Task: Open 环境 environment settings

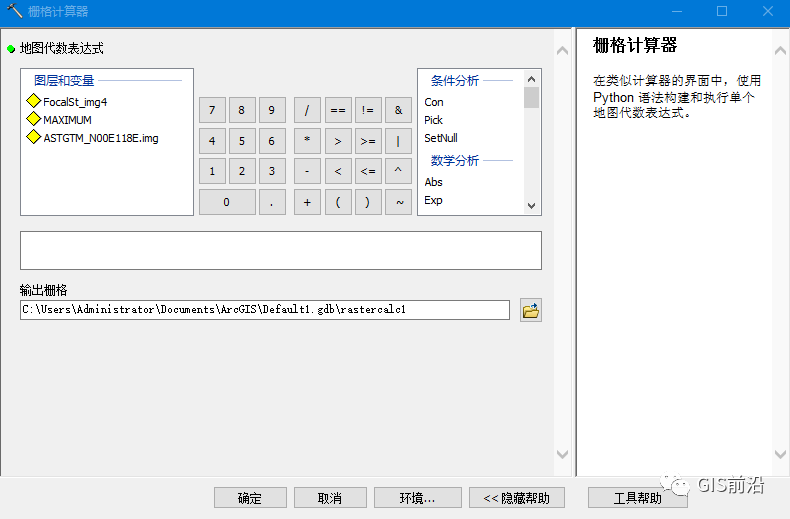Action: [x=418, y=498]
